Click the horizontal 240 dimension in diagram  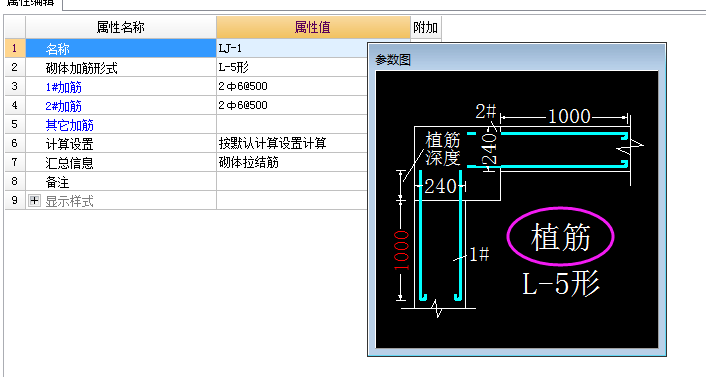tap(440, 186)
